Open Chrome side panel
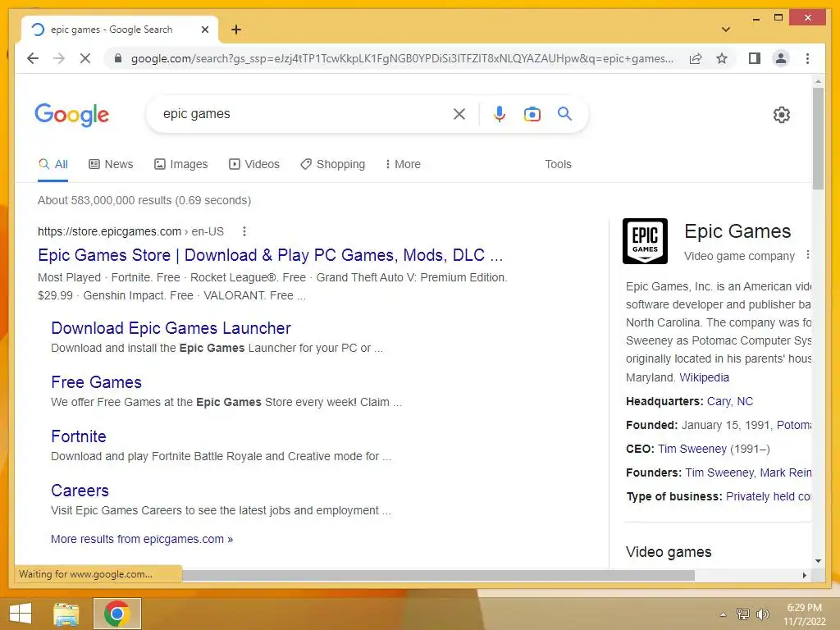The width and height of the screenshot is (840, 630). 755,58
